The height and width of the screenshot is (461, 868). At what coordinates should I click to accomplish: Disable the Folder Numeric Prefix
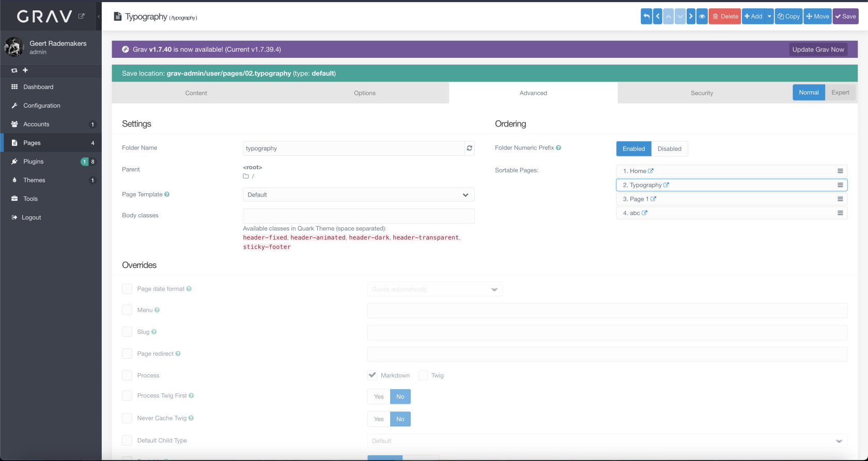click(669, 149)
